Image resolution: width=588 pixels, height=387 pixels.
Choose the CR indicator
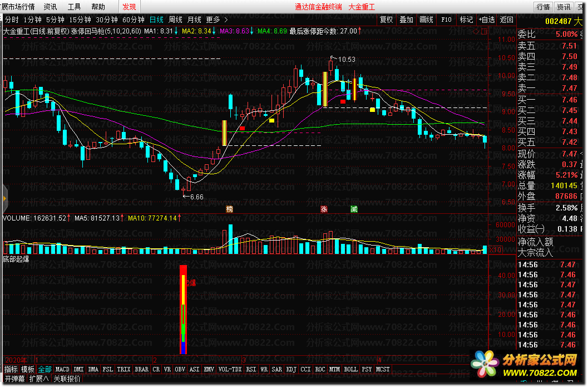[156, 369]
